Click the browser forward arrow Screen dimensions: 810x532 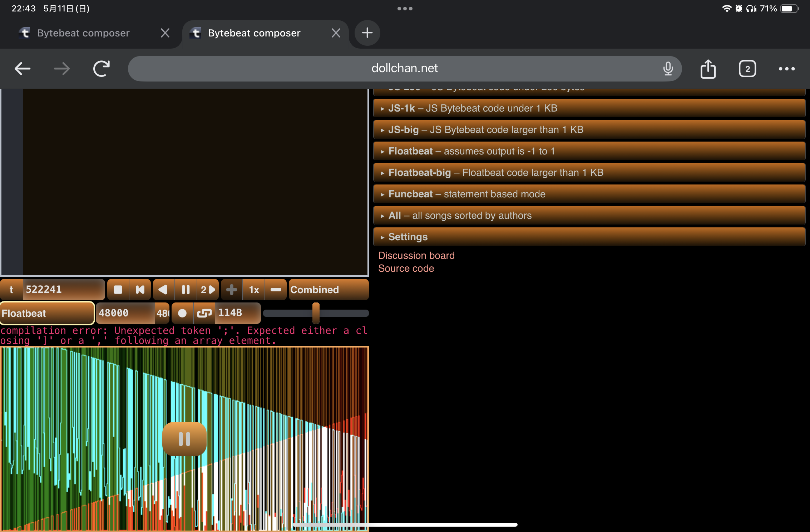coord(62,69)
